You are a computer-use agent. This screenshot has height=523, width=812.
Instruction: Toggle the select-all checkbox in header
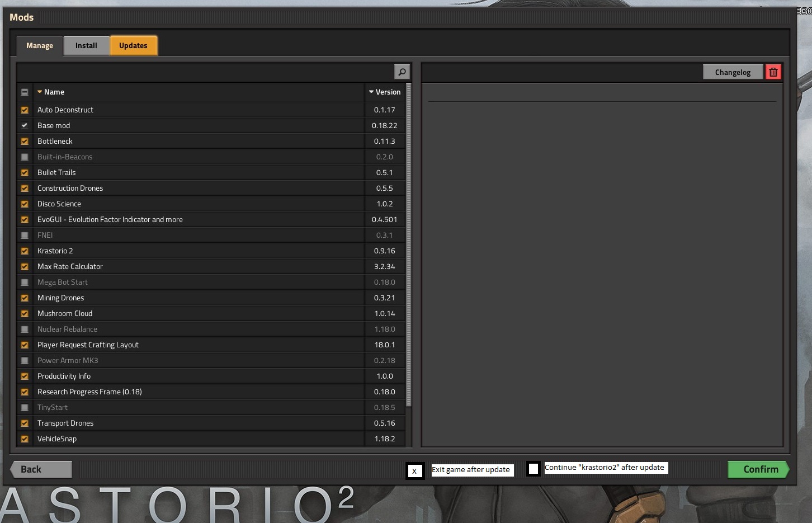(25, 92)
